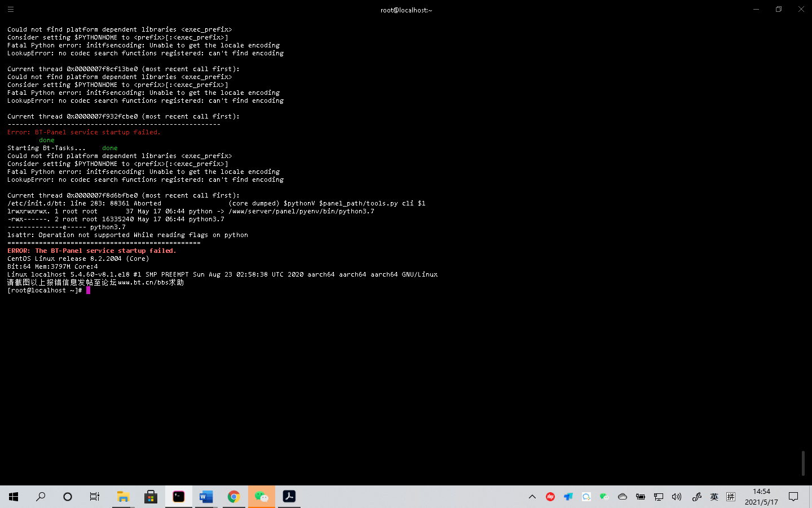Close the root@localhost terminal window
This screenshot has width=812, height=508.
click(x=801, y=9)
